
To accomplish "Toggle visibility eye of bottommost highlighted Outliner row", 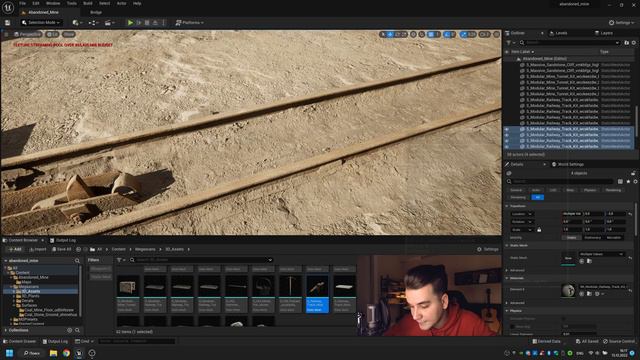I will 507,147.
